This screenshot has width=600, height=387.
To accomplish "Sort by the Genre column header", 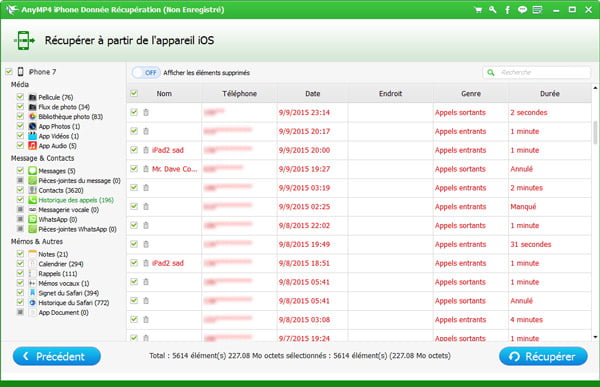I will 471,93.
